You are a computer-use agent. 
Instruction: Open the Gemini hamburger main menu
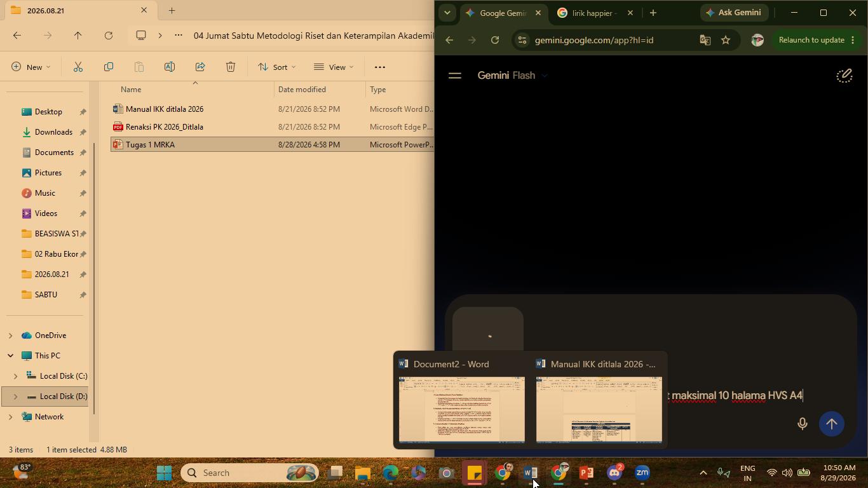click(x=455, y=76)
